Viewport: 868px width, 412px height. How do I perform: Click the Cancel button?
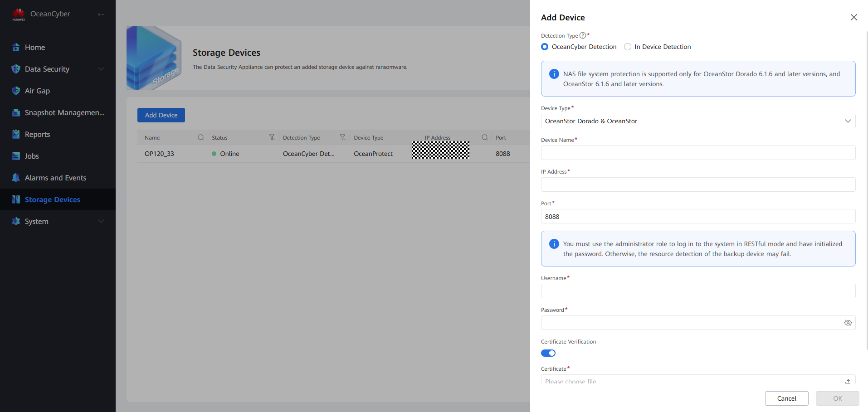tap(786, 398)
